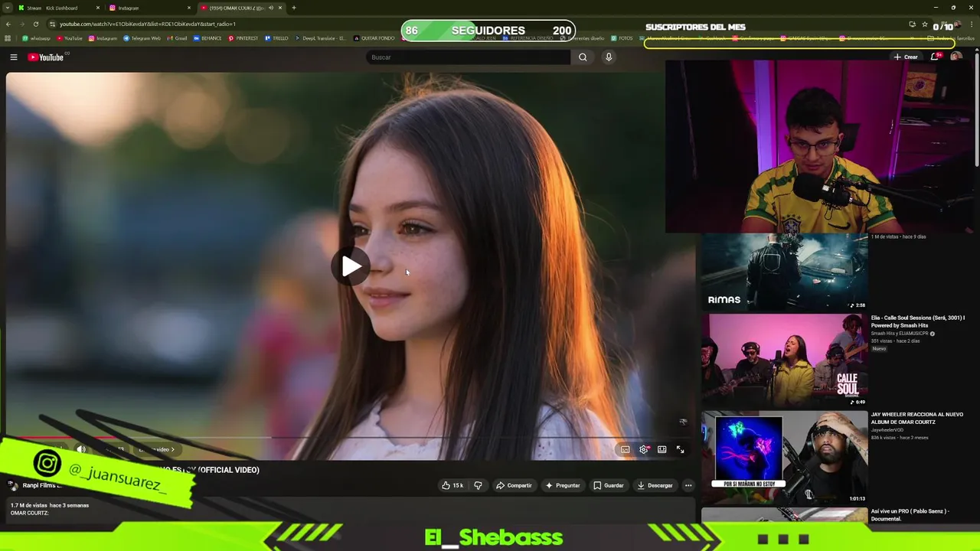Switch the player to theater mode
The width and height of the screenshot is (980, 551).
662,449
